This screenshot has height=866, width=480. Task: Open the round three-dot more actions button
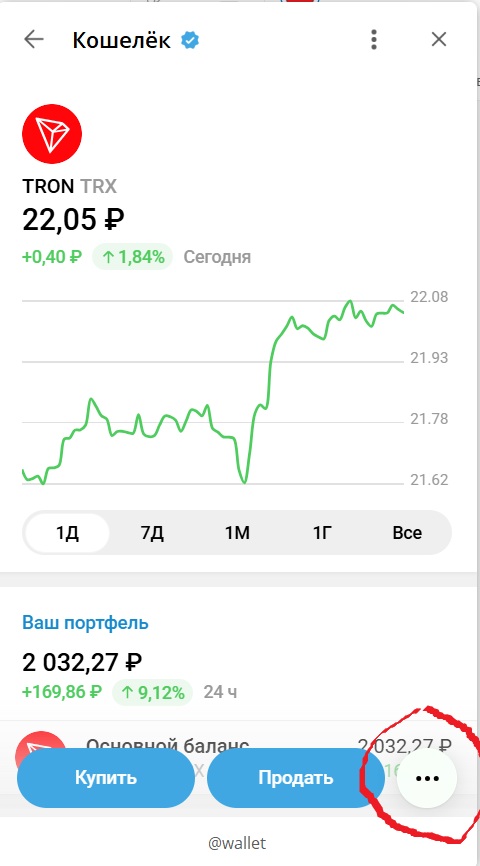(427, 778)
